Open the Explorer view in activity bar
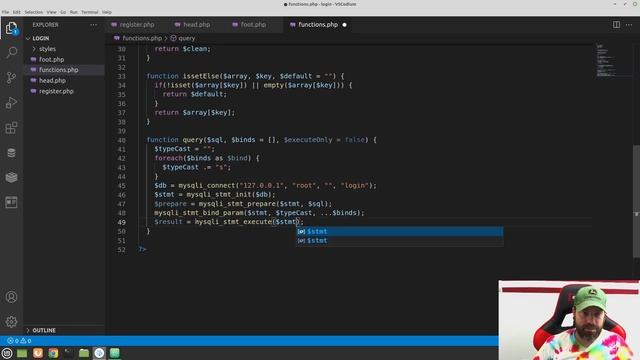Image resolution: width=640 pixels, height=360 pixels. [x=11, y=28]
